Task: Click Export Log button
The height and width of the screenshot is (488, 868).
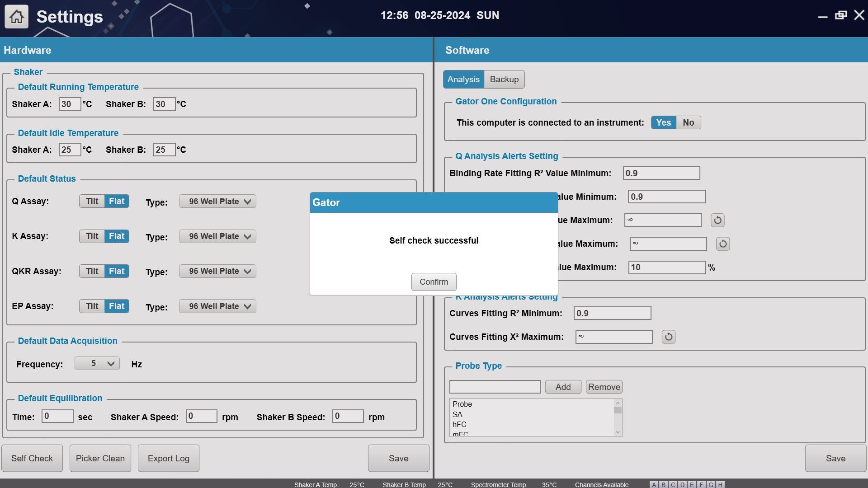Action: point(169,458)
